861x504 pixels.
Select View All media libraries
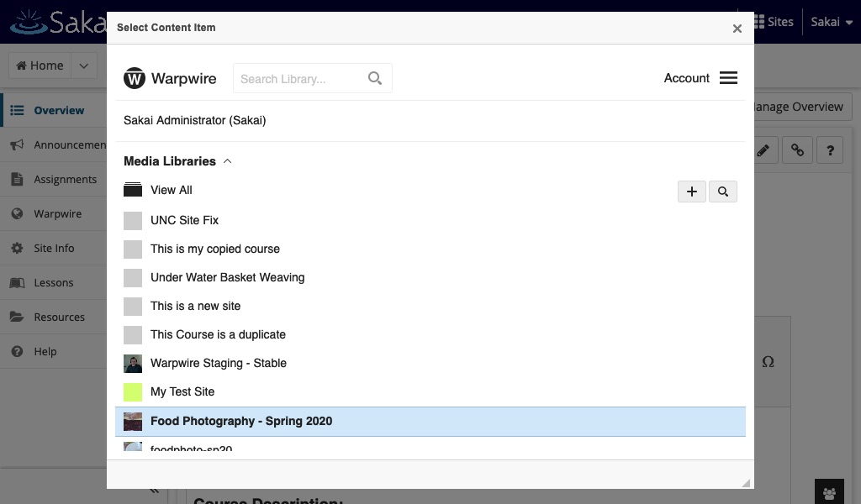click(172, 190)
